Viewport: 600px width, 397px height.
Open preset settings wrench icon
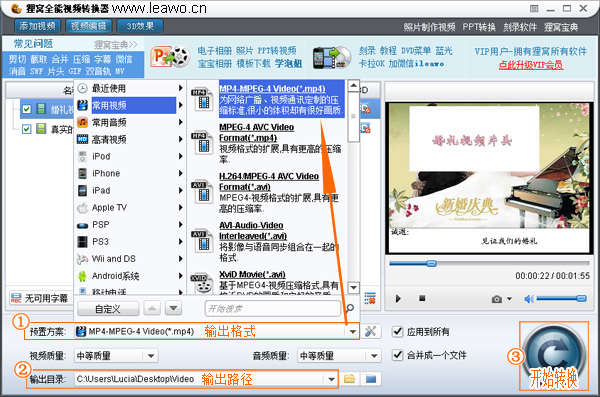click(x=370, y=331)
